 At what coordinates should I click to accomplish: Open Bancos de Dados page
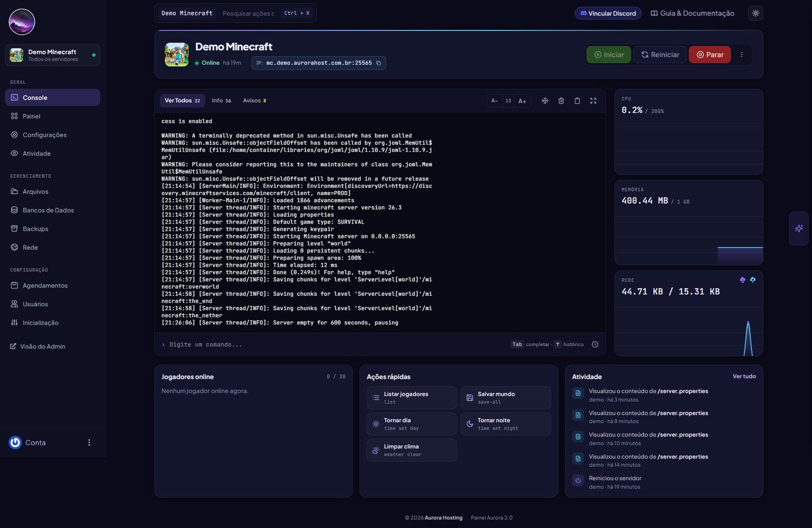click(x=53, y=210)
